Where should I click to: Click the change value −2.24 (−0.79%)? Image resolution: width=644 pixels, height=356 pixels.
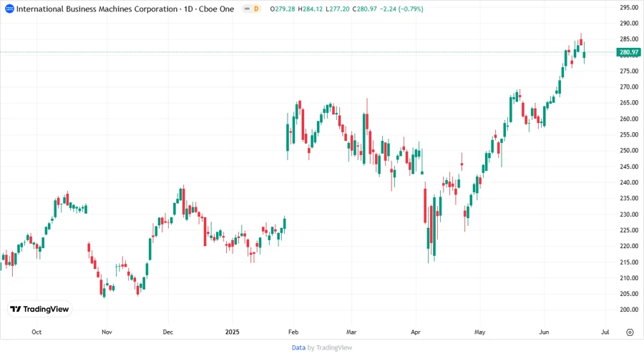pyautogui.click(x=401, y=9)
